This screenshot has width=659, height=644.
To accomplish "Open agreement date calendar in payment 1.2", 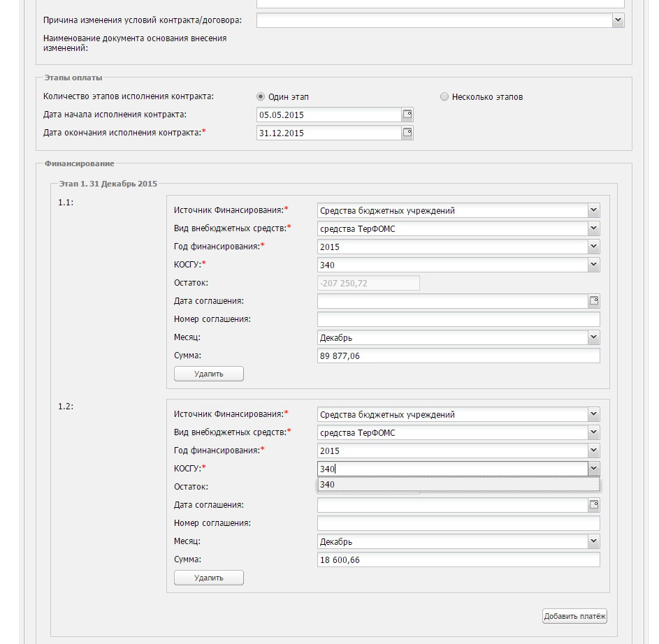I will 594,505.
